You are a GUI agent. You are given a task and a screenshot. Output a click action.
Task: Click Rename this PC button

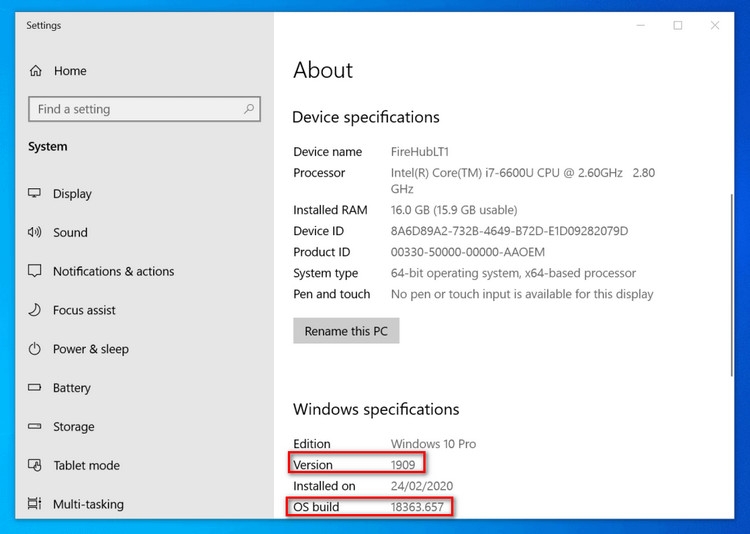346,331
